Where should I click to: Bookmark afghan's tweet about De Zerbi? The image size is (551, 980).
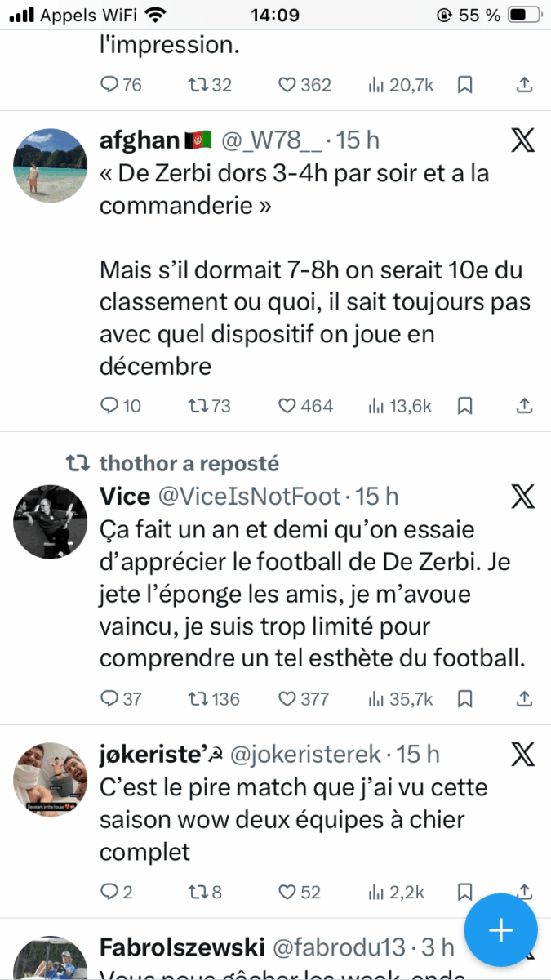[464, 406]
